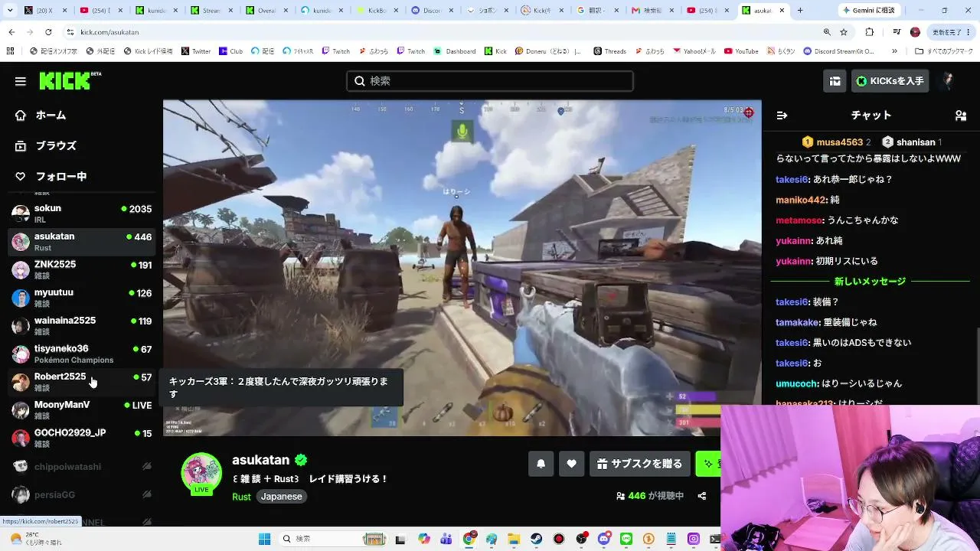Open the Rust category link
The height and width of the screenshot is (551, 980).
[241, 497]
